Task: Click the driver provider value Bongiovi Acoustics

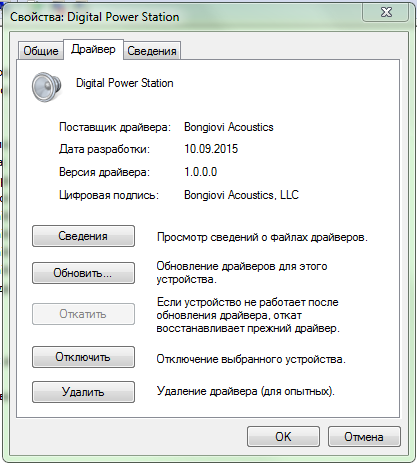Action: [x=229, y=127]
